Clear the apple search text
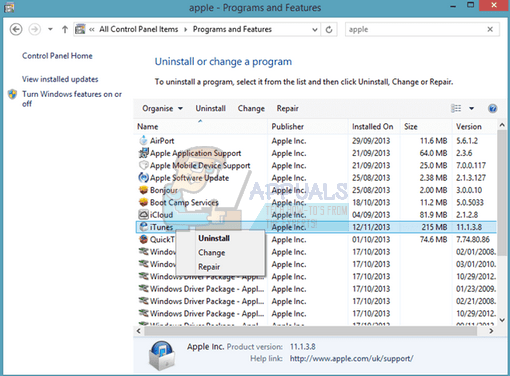 490,29
